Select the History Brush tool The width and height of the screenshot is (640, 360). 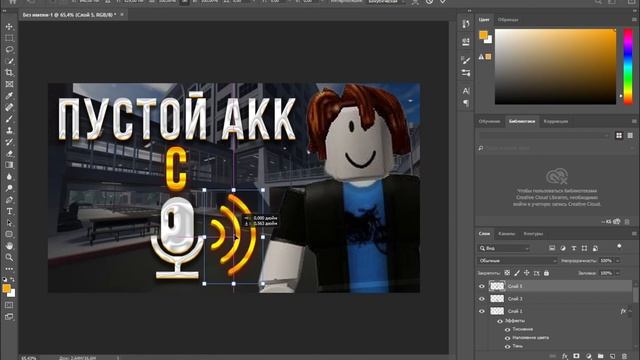pyautogui.click(x=9, y=142)
